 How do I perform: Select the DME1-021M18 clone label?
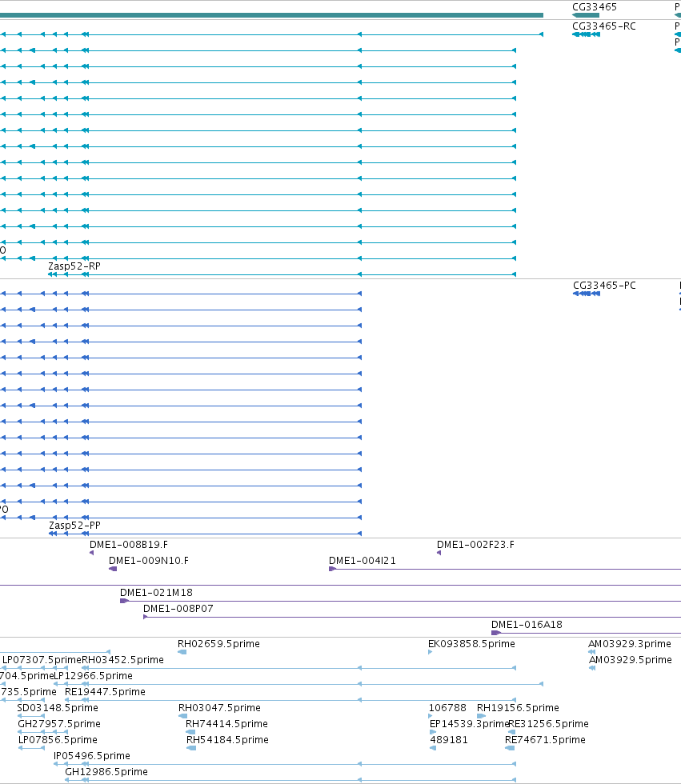(157, 593)
